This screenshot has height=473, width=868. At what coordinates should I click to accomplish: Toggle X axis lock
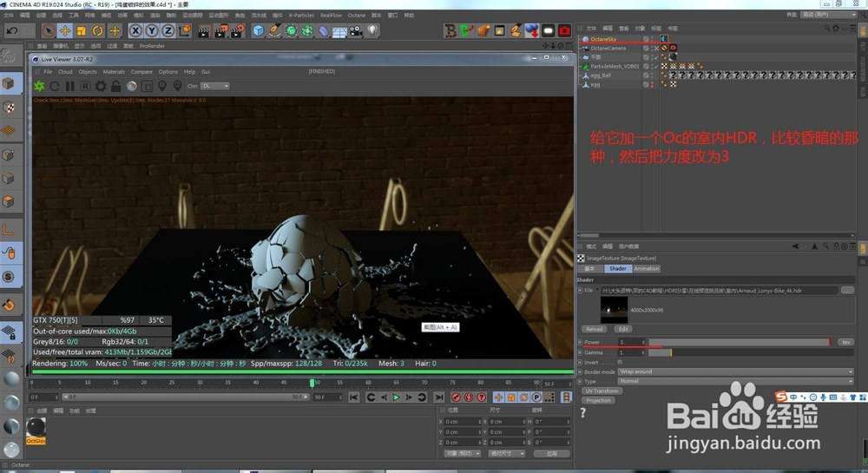click(135, 31)
